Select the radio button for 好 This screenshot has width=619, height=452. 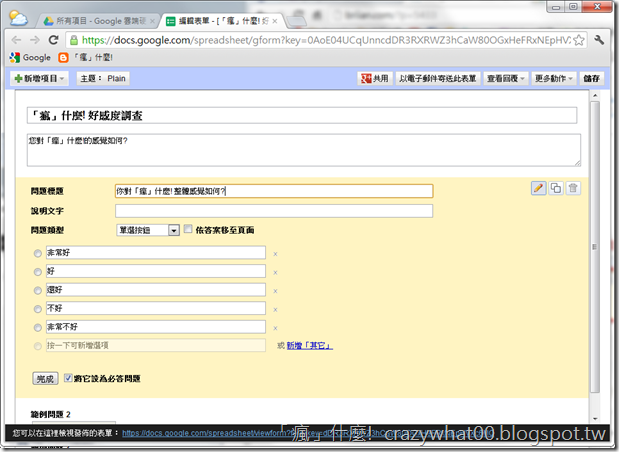(x=38, y=272)
